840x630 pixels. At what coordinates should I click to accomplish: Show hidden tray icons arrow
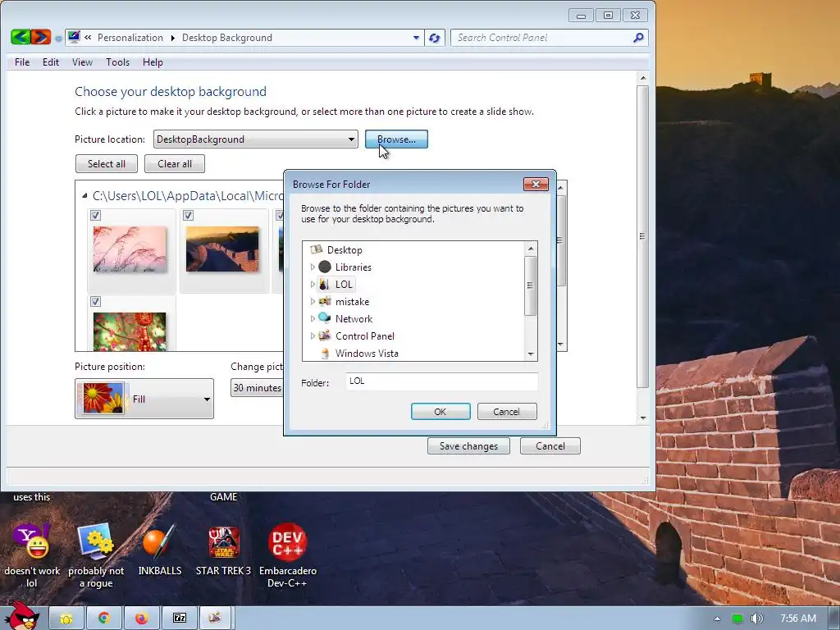click(717, 619)
